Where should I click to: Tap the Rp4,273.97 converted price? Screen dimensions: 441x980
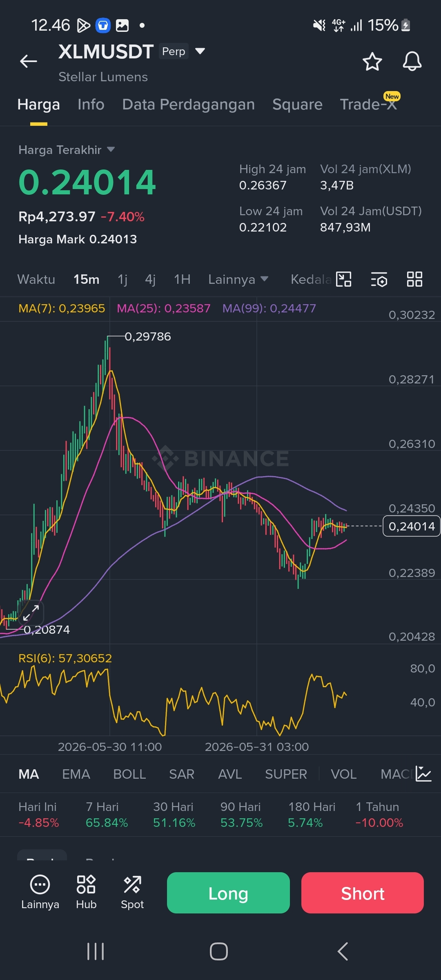coord(57,216)
